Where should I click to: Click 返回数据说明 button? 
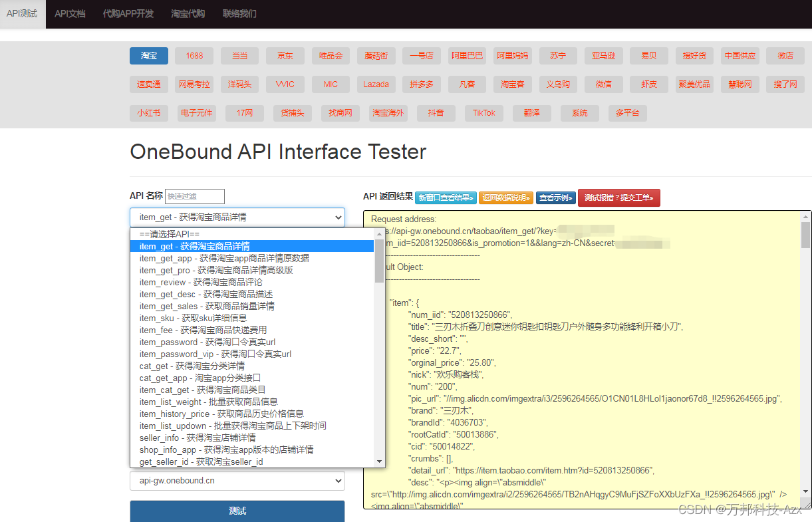tap(505, 197)
